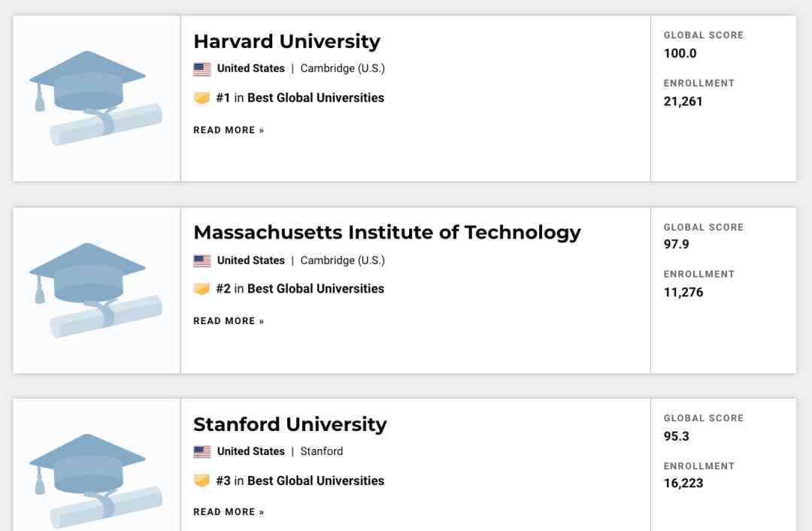The height and width of the screenshot is (531, 812).
Task: Open the Massachusetts Institute of Technology title link
Action: pyautogui.click(x=387, y=232)
